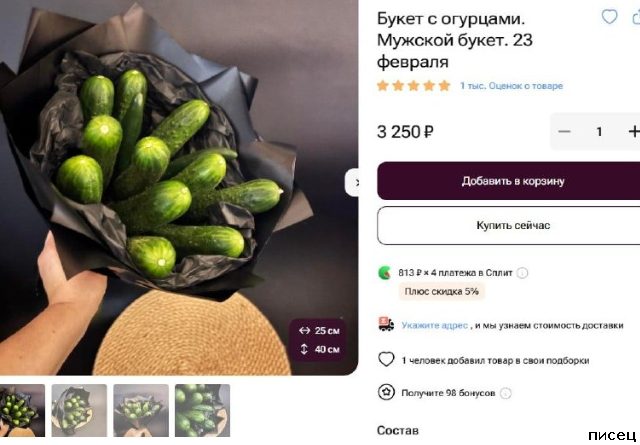Click the share icon beside the title
Screen dimensions: 640x445
point(636,17)
